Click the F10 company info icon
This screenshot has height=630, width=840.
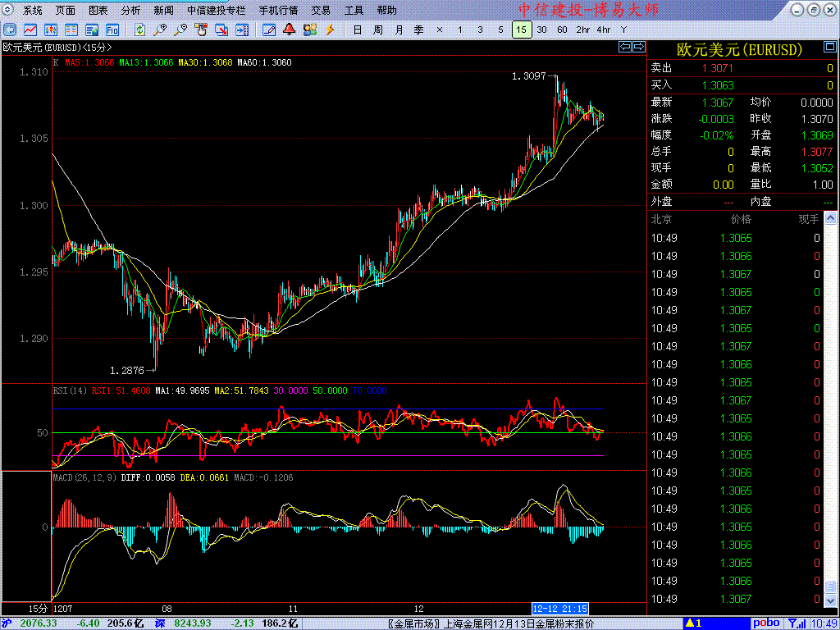[x=112, y=30]
